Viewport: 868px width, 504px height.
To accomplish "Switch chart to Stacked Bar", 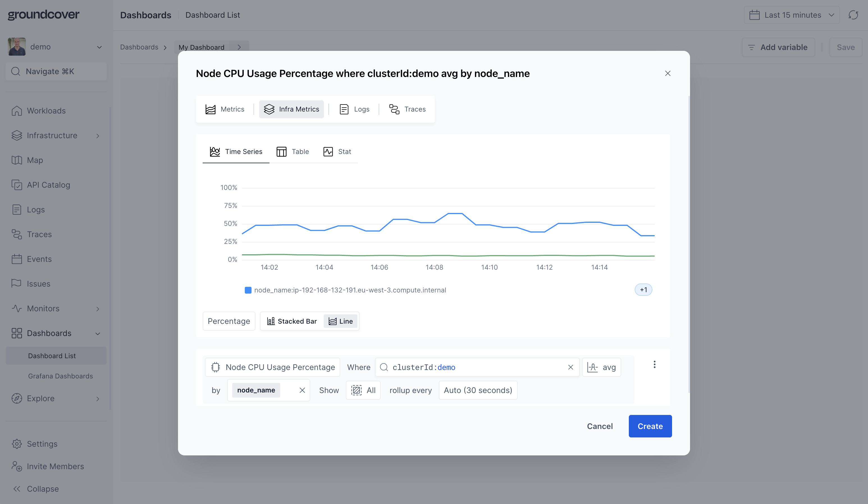I will [292, 321].
